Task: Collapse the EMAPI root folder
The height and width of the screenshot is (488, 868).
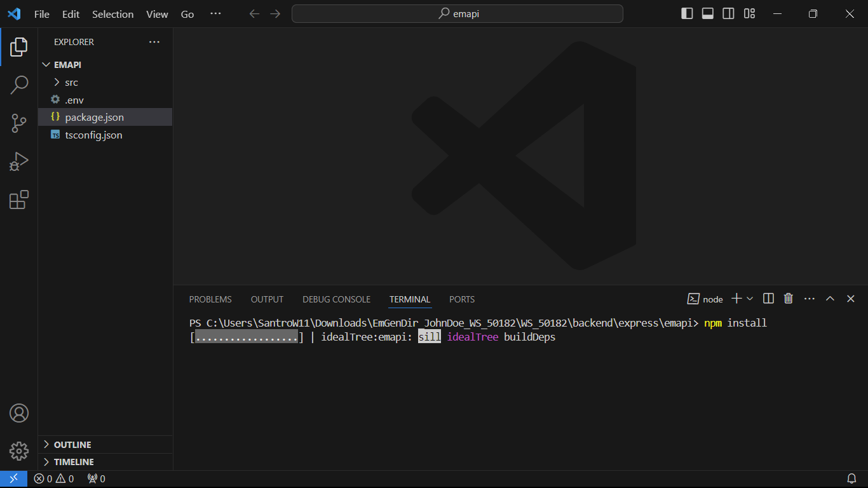Action: (105, 65)
